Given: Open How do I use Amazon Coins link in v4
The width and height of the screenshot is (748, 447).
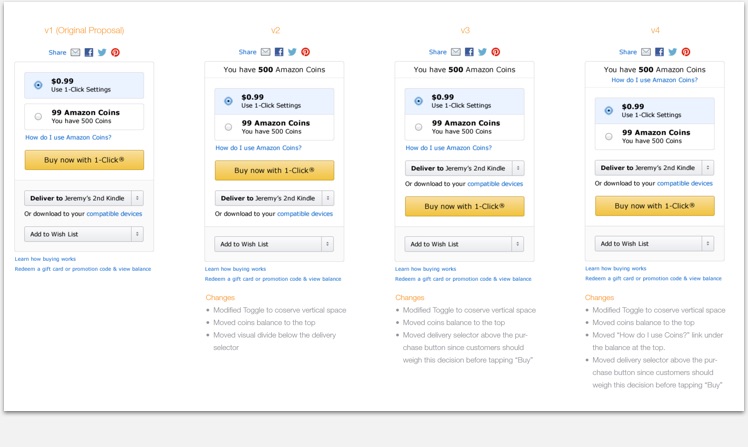Looking at the screenshot, I should pos(654,80).
